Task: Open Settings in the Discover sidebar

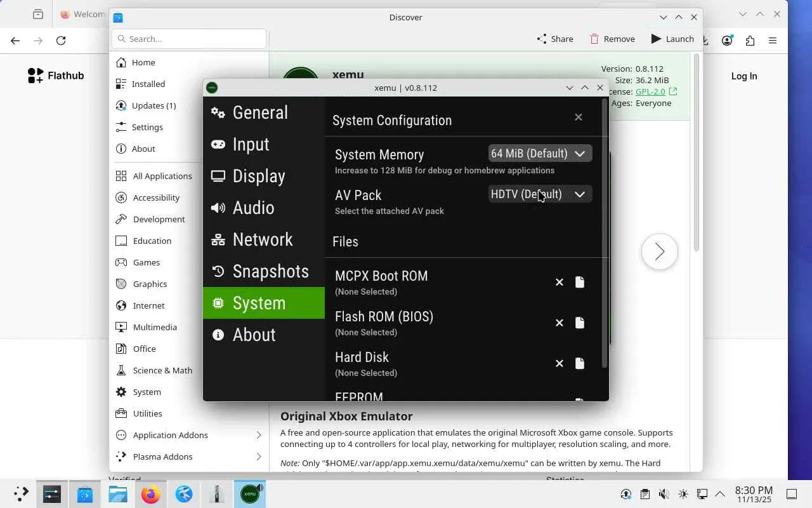Action: pos(189,127)
